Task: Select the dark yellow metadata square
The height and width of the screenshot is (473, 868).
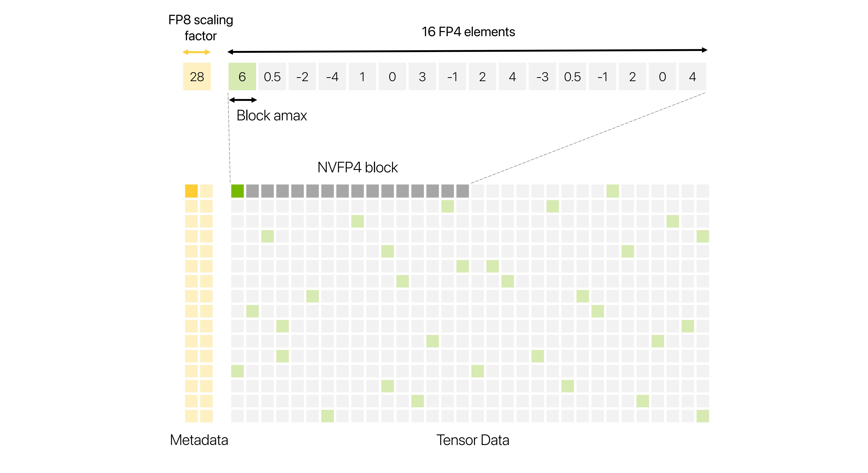Action: click(191, 191)
